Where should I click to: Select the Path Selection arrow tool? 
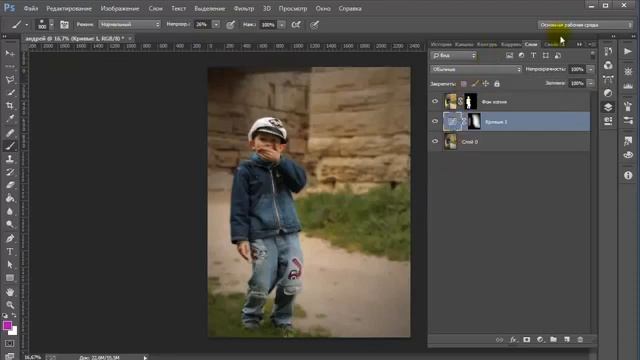coord(10,264)
